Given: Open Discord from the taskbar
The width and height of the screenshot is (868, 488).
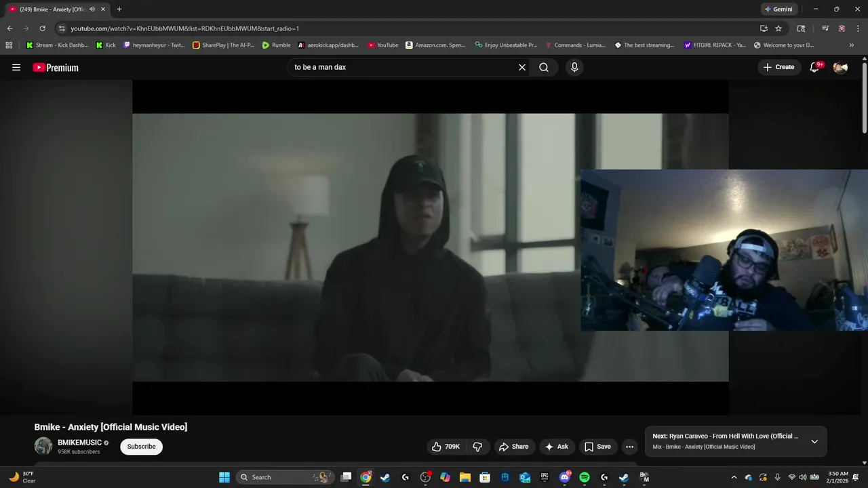Looking at the screenshot, I should click(x=565, y=477).
